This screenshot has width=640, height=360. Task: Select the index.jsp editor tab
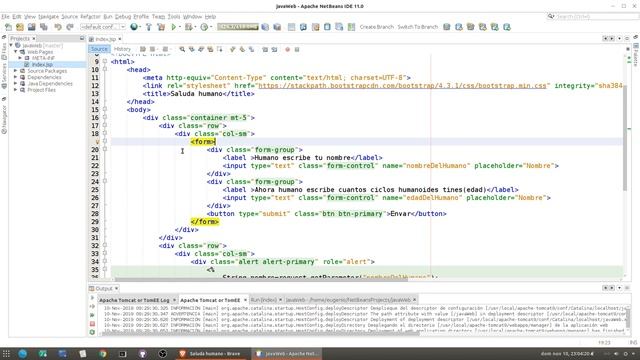(105, 39)
